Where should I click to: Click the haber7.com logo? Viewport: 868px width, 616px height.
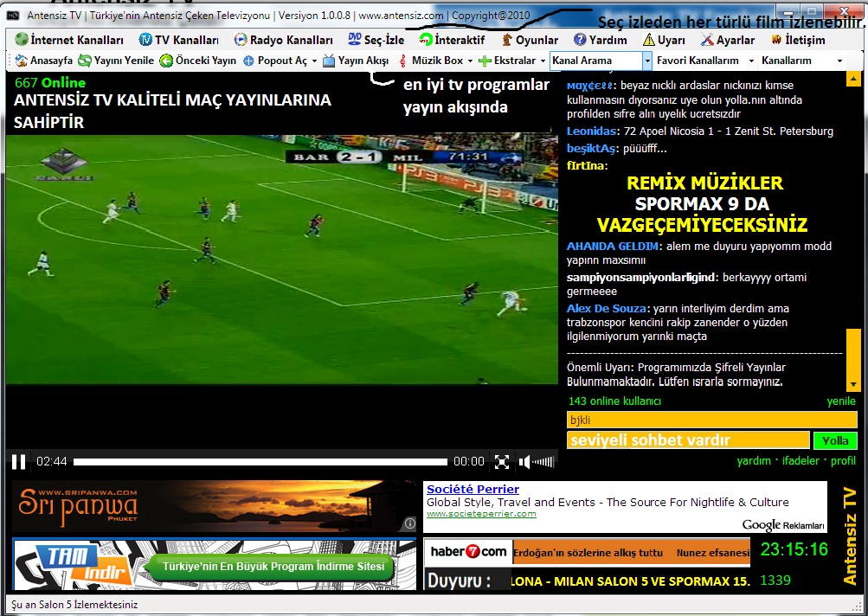pyautogui.click(x=468, y=552)
